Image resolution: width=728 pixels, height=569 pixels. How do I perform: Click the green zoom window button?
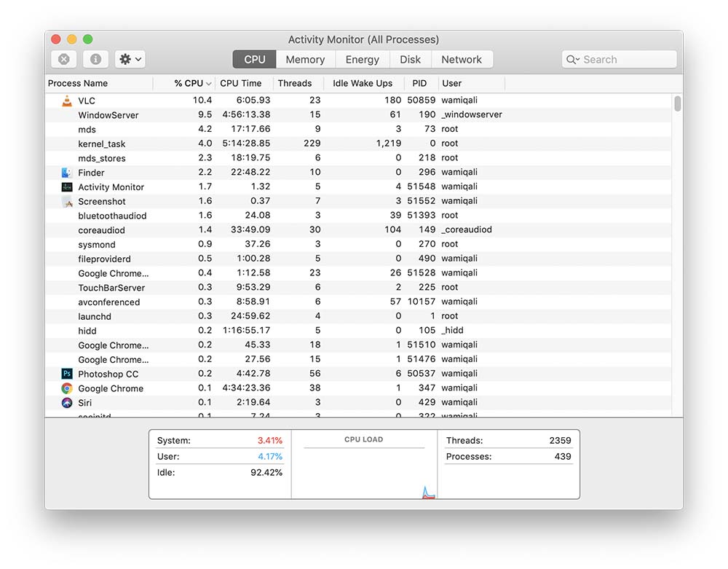tap(88, 39)
